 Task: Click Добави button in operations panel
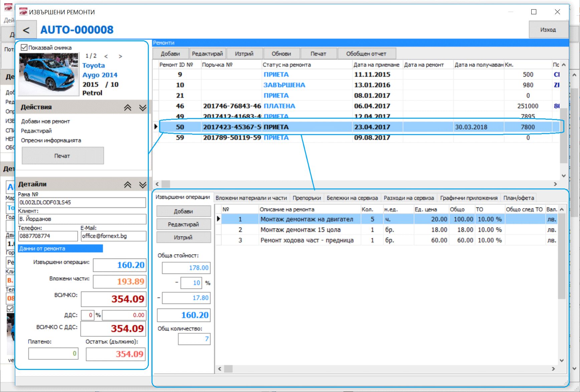184,211
